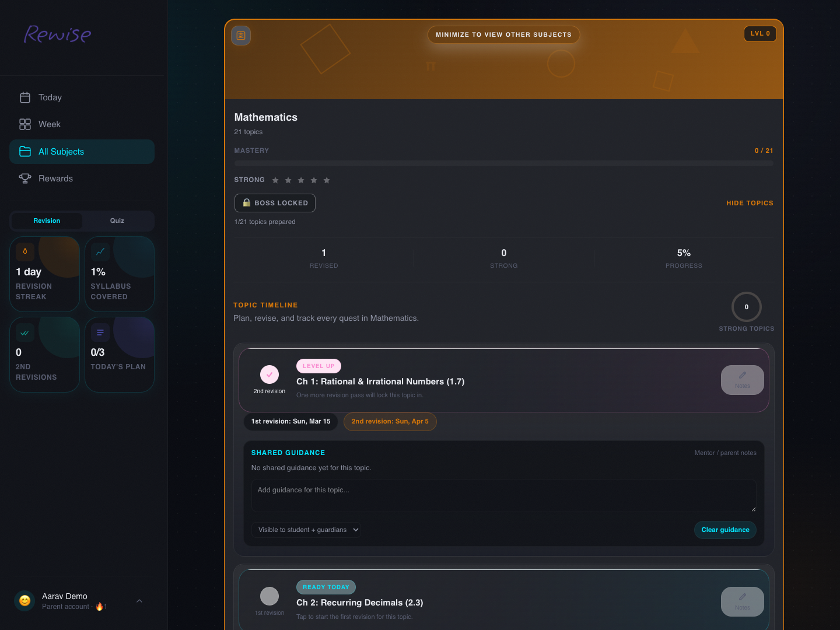Mark Ch 2 first revision circle
Viewport: 840px width, 630px height.
(269, 596)
